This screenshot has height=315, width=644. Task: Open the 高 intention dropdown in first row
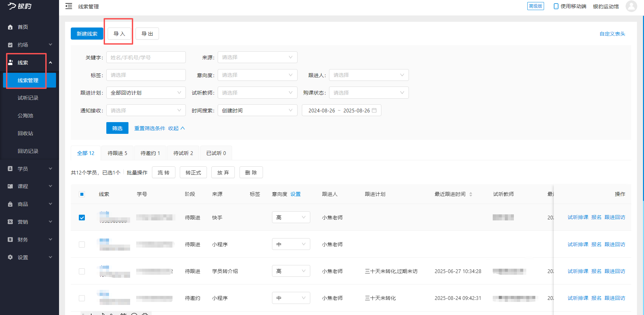[x=291, y=217]
